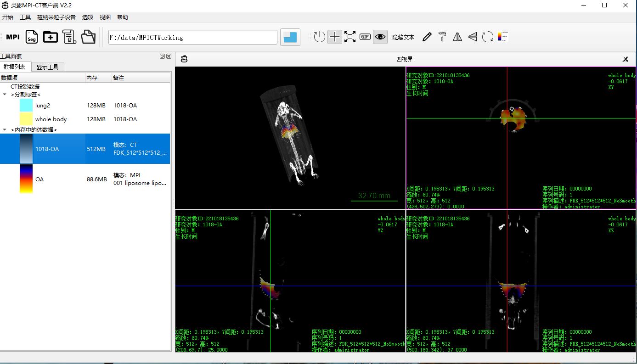
Task: Toggle the eye visibility icon
Action: [380, 37]
